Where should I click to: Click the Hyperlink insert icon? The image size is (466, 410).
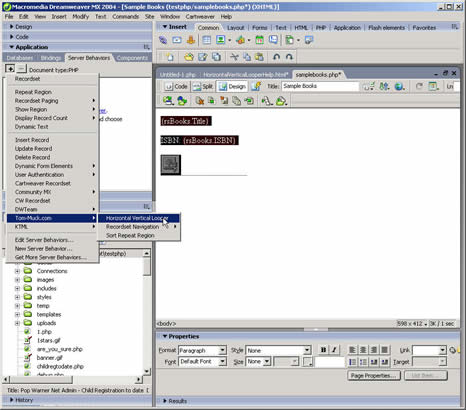(163, 40)
